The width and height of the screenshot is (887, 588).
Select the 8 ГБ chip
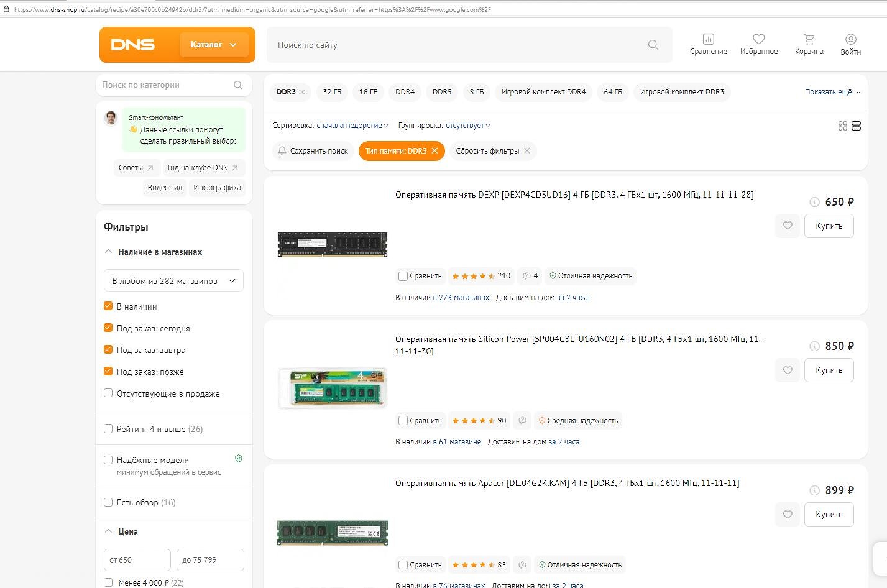476,92
